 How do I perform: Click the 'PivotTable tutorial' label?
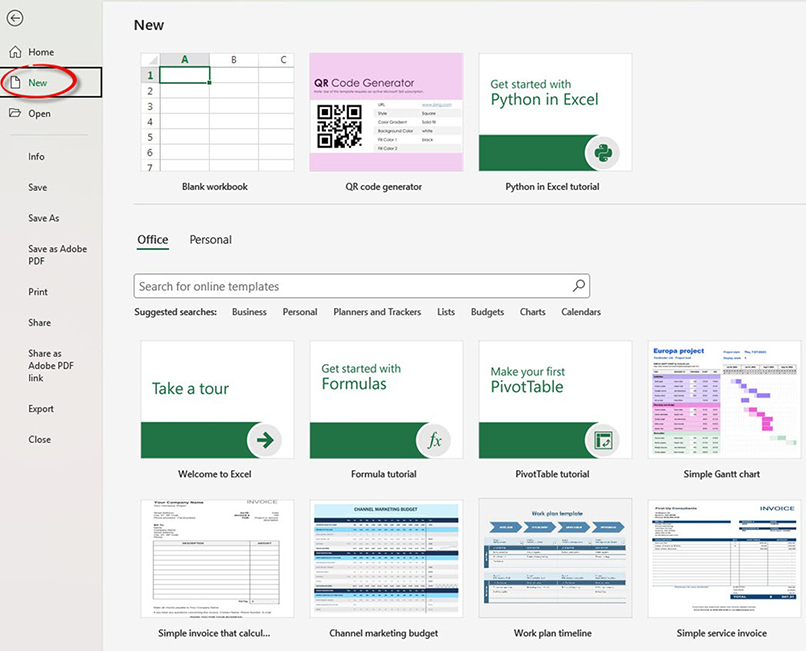(x=552, y=474)
